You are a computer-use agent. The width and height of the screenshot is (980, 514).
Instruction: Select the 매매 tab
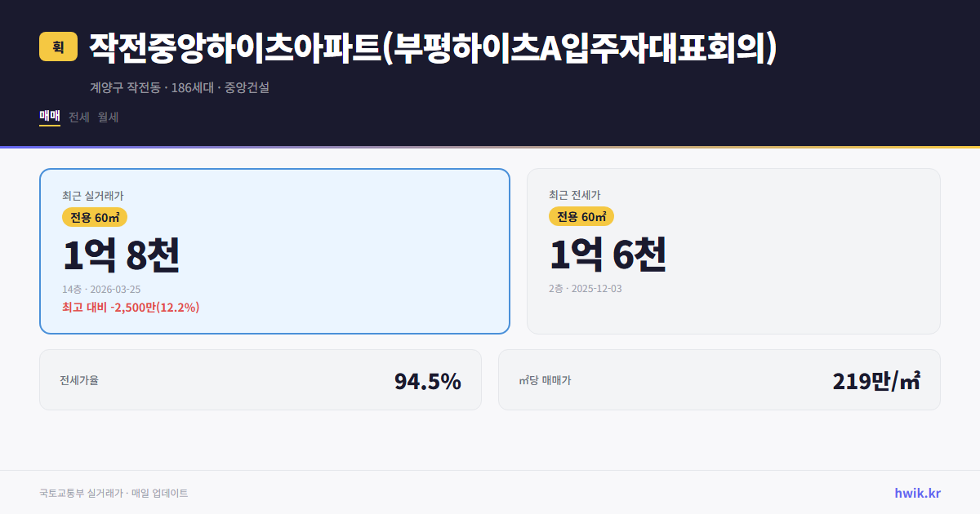pos(47,117)
